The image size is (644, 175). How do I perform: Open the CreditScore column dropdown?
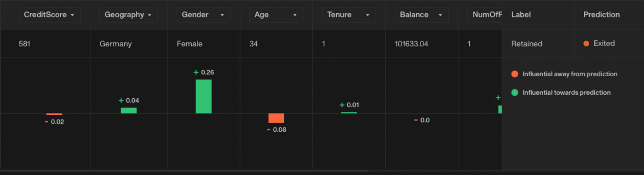pos(50,15)
